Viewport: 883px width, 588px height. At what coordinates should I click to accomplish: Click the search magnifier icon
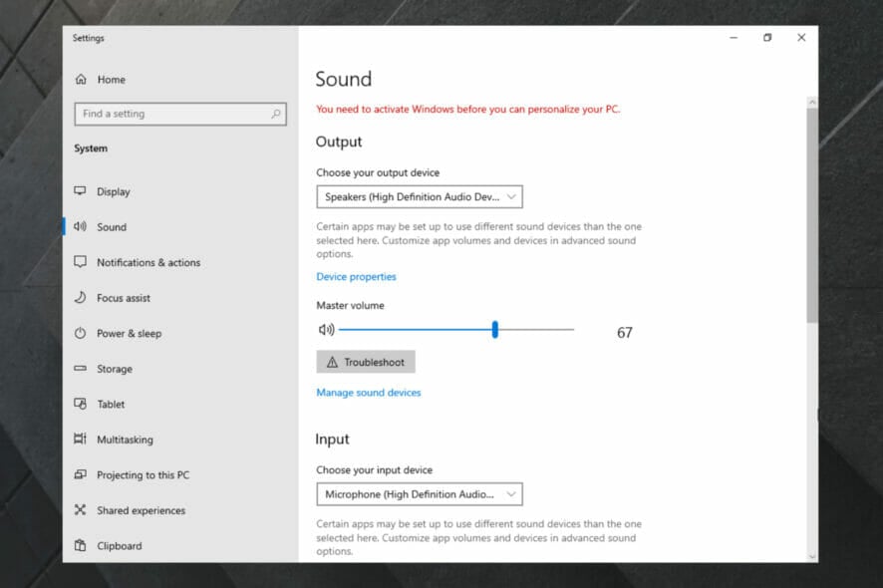276,114
